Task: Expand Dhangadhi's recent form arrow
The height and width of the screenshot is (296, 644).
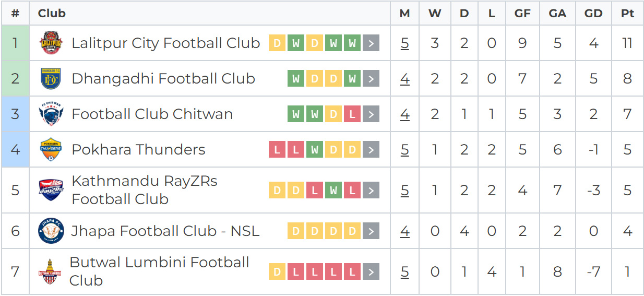Action: pos(371,79)
